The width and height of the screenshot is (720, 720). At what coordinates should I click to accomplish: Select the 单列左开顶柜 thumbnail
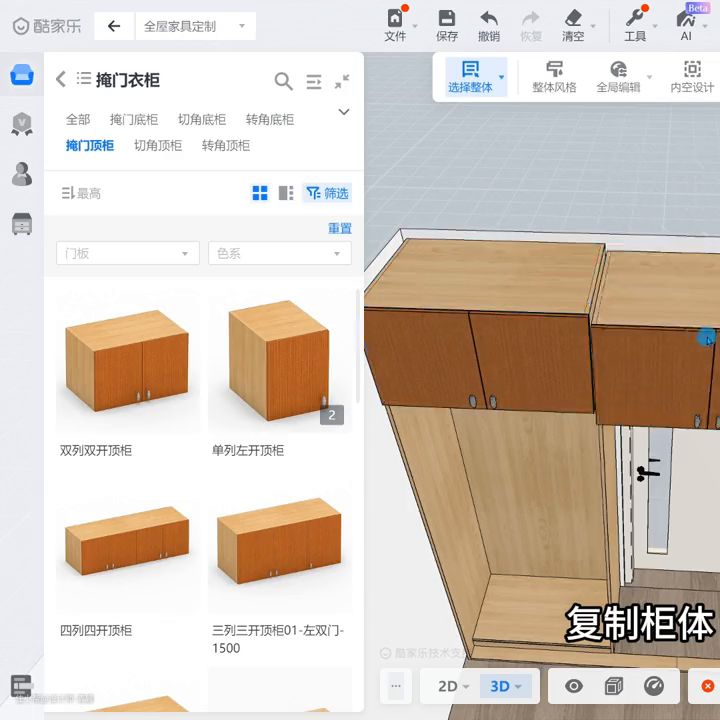point(280,361)
